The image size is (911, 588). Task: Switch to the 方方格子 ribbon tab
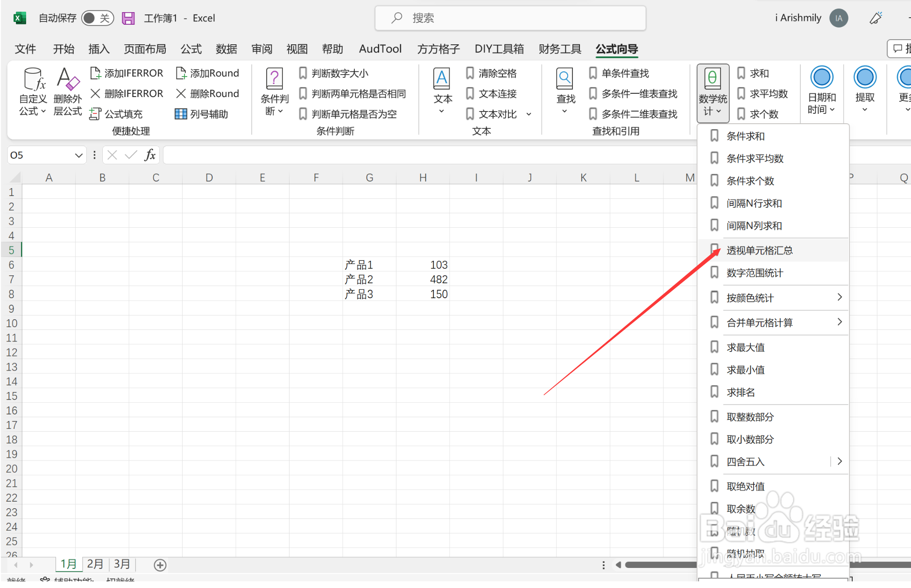coord(438,49)
